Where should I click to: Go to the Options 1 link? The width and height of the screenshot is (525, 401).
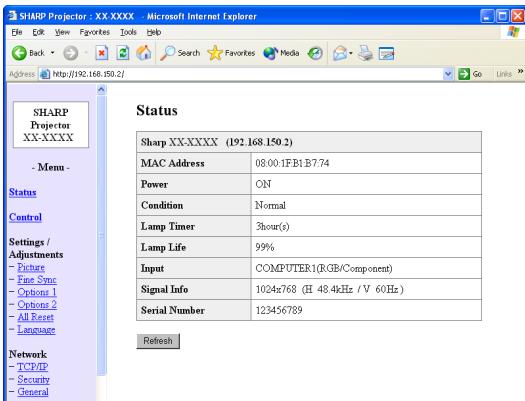coord(37,292)
